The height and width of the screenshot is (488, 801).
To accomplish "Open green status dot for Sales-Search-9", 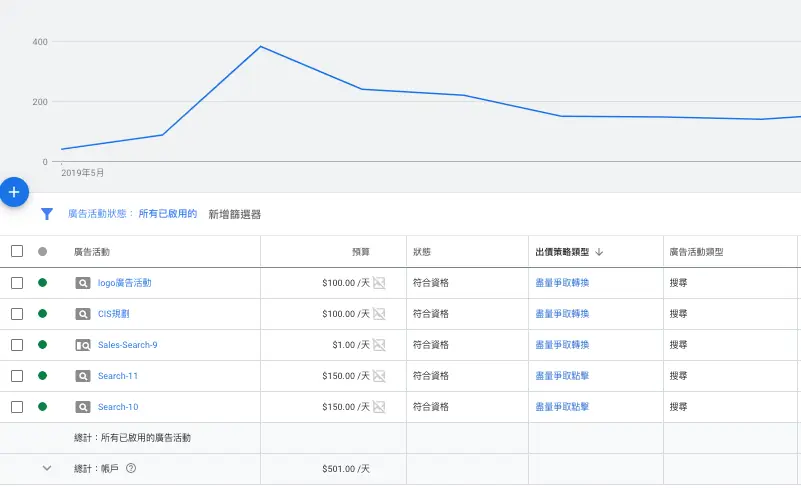I will pos(42,344).
